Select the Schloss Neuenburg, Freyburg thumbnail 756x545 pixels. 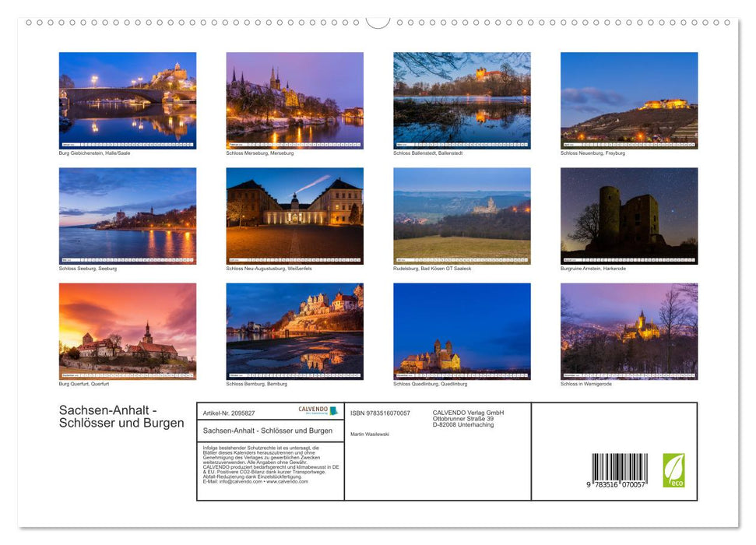pyautogui.click(x=629, y=100)
